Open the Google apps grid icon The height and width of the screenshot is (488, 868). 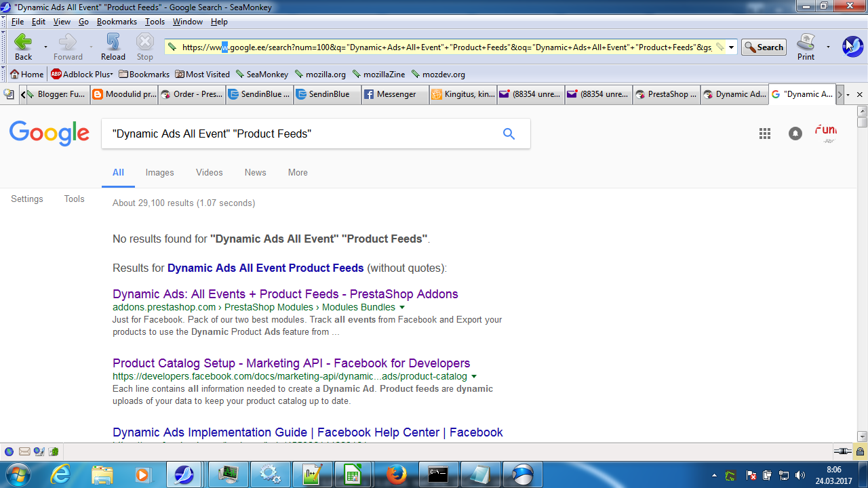tap(765, 134)
